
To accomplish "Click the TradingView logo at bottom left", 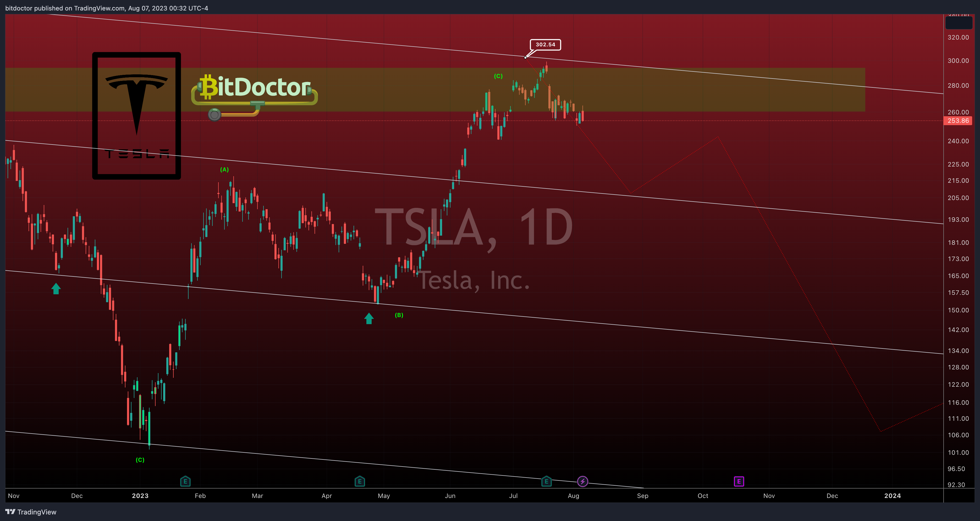I will (x=31, y=512).
